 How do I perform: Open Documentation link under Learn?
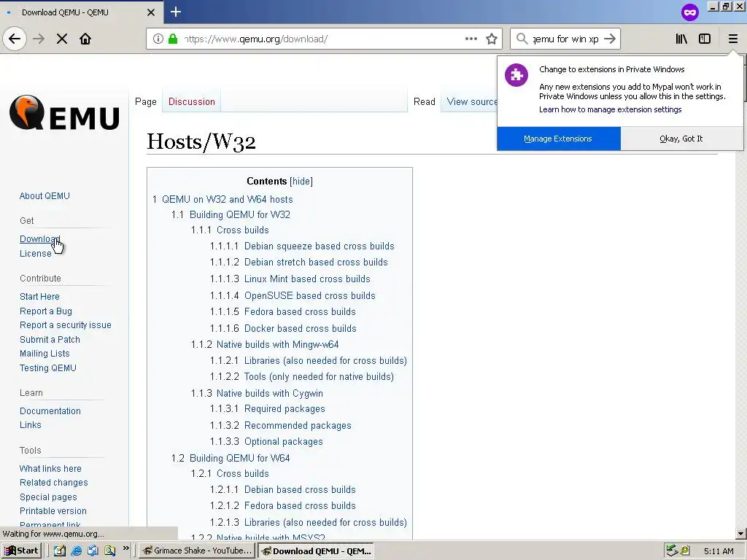point(50,411)
